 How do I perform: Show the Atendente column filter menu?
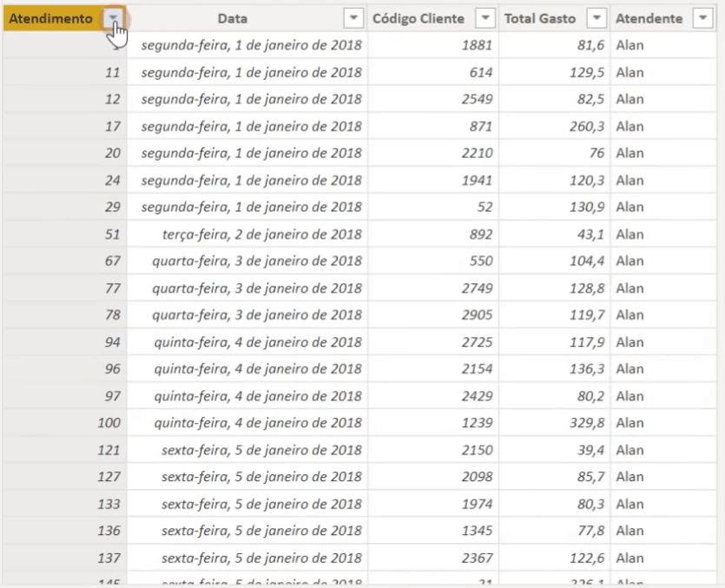[x=702, y=18]
